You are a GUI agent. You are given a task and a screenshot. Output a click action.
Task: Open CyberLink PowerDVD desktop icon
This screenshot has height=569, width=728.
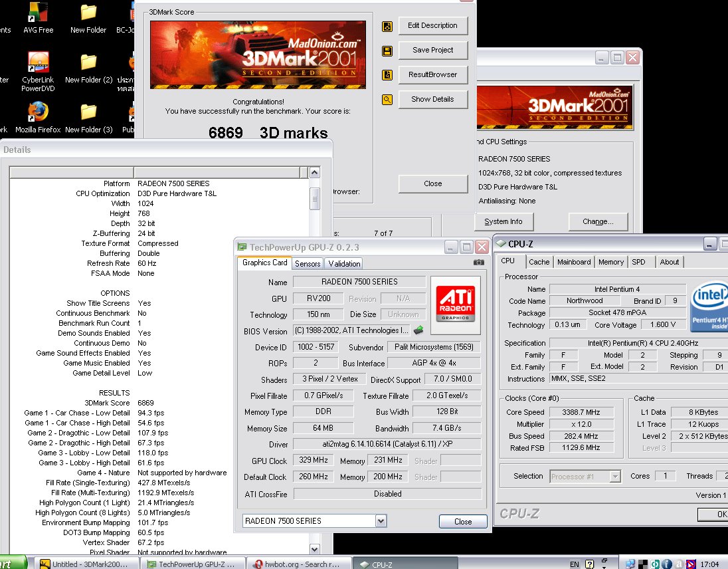(x=38, y=72)
